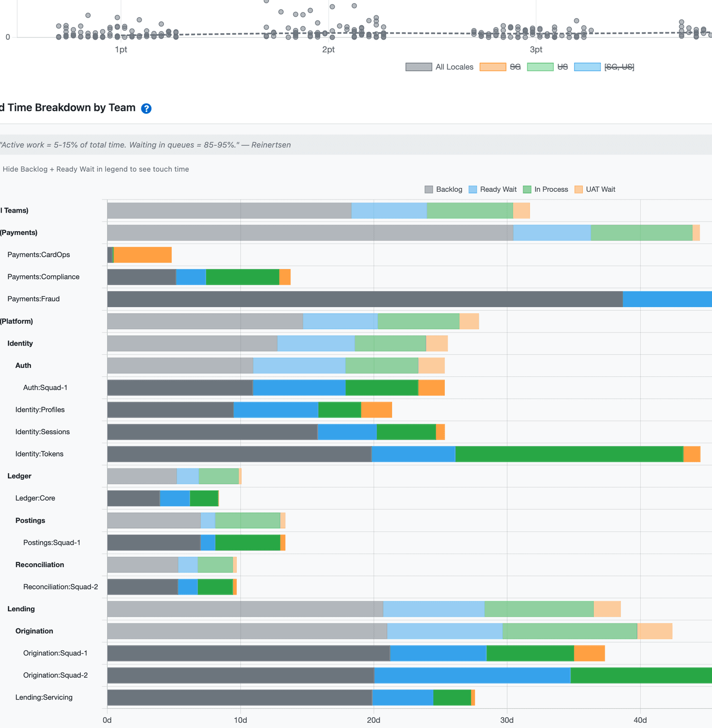Toggle the UAT Wait legend item

595,189
